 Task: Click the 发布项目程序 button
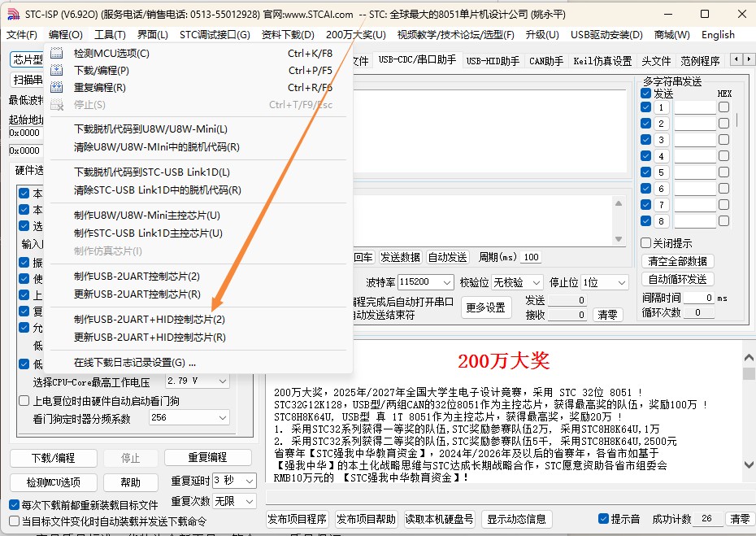click(297, 519)
